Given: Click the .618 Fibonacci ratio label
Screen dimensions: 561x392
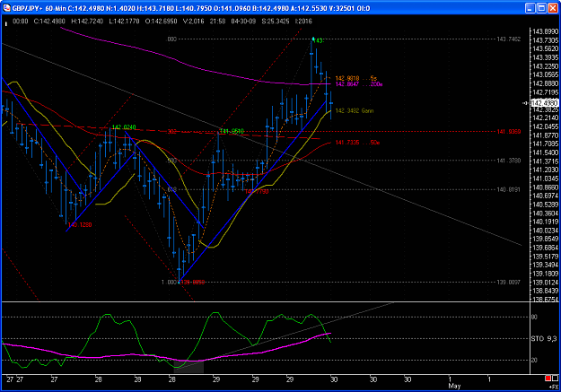Looking at the screenshot, I should [172, 189].
